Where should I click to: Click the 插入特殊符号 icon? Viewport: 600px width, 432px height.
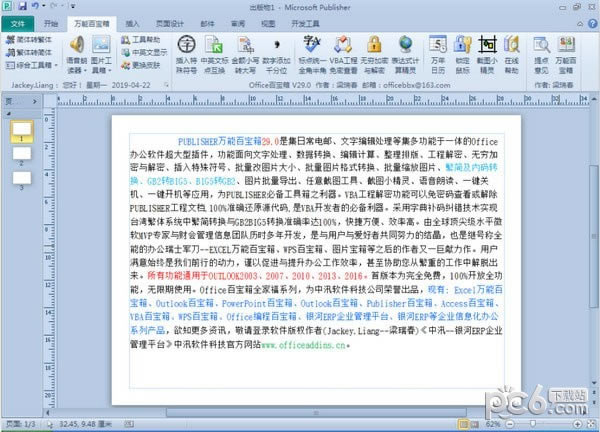(187, 45)
